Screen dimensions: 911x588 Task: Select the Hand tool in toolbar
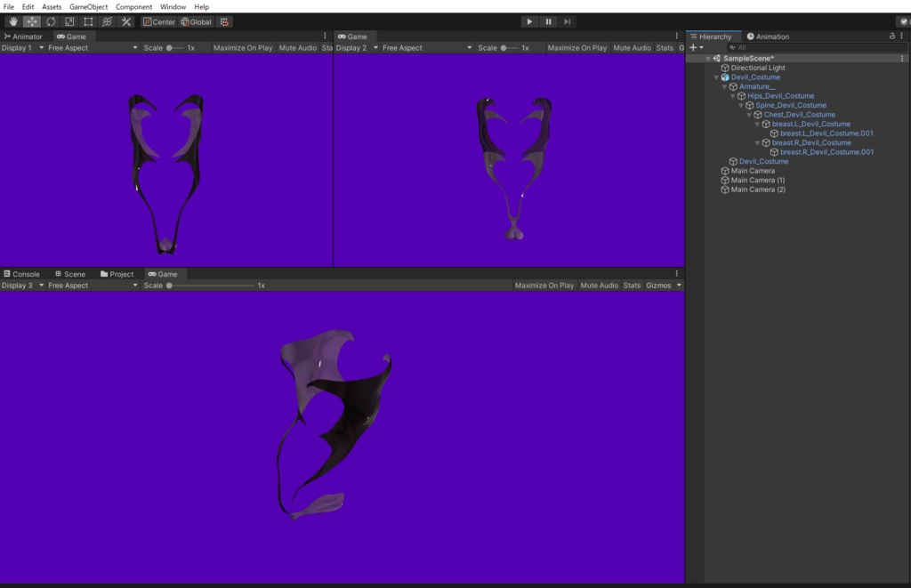click(x=13, y=21)
